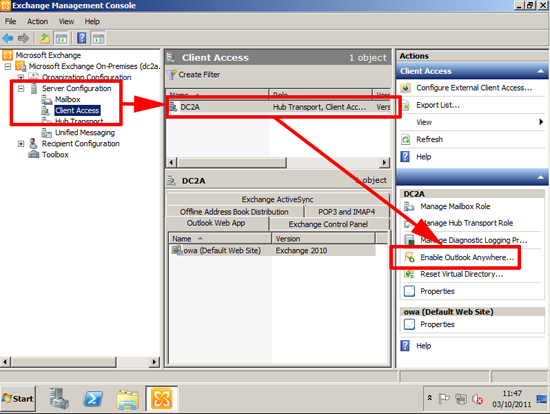Open the View submenu arrow
The width and height of the screenshot is (550, 414).
click(x=541, y=122)
